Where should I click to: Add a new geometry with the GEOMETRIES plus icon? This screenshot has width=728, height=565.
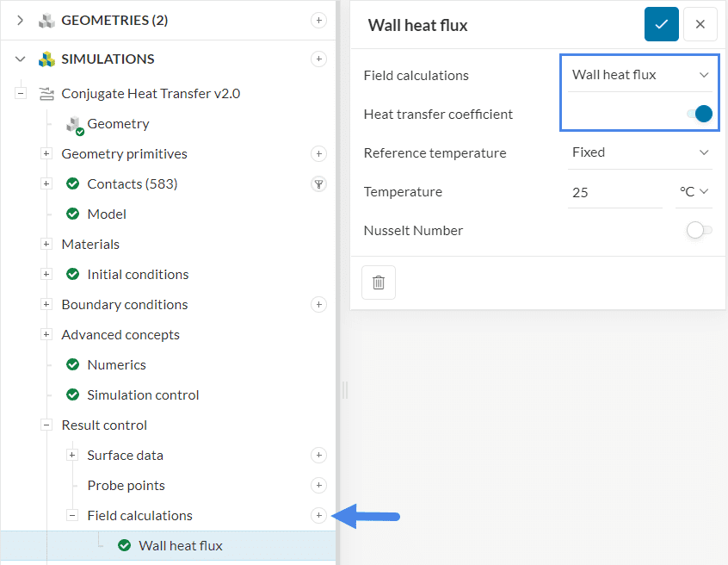pos(318,20)
